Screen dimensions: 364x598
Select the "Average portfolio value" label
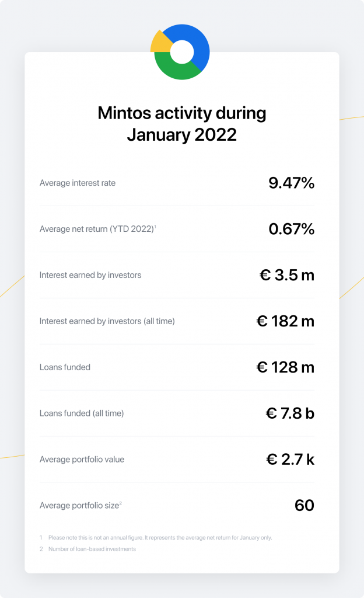pyautogui.click(x=82, y=460)
